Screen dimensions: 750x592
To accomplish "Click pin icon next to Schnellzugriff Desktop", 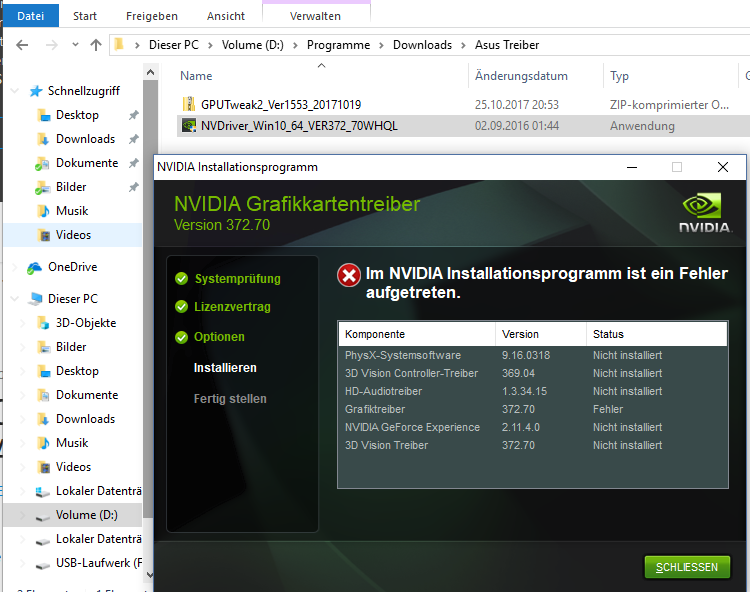I will tap(133, 115).
